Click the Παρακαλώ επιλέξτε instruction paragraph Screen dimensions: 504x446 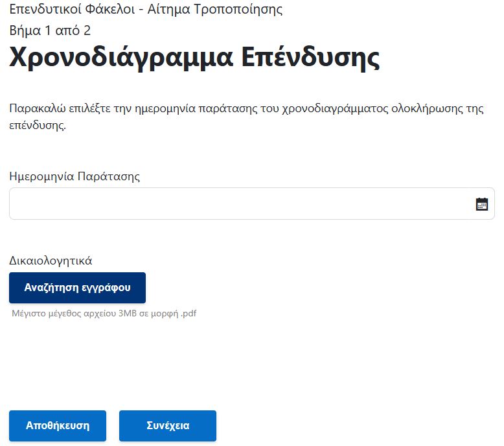click(x=247, y=117)
